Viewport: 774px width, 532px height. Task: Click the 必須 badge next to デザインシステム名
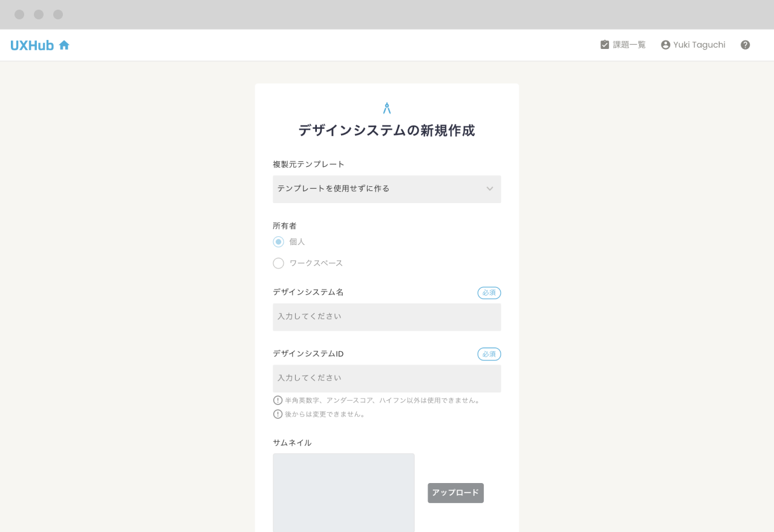pos(489,293)
